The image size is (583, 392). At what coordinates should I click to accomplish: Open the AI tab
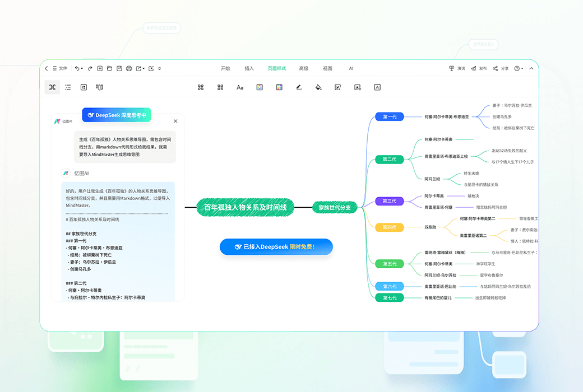tap(351, 68)
